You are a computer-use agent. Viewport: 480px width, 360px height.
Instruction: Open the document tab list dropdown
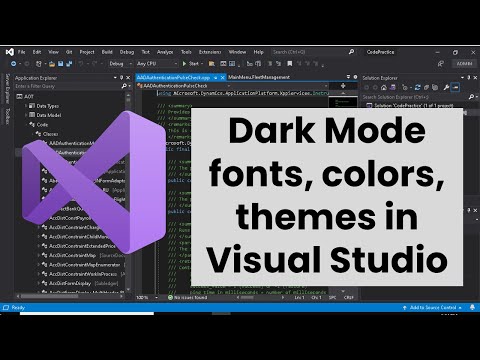[348, 77]
